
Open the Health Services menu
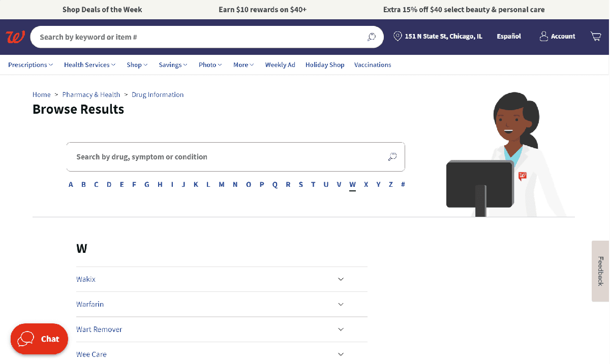click(x=89, y=65)
